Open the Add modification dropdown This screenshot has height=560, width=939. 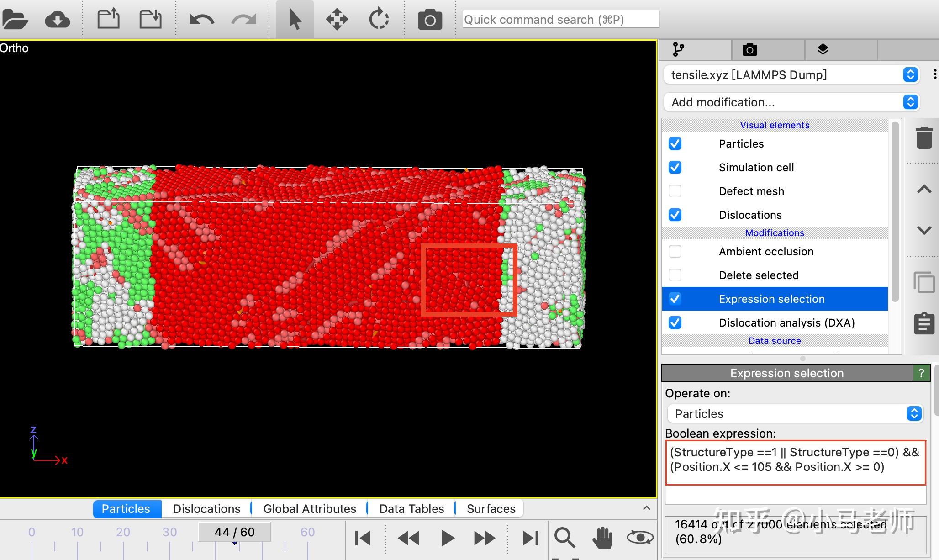click(791, 102)
